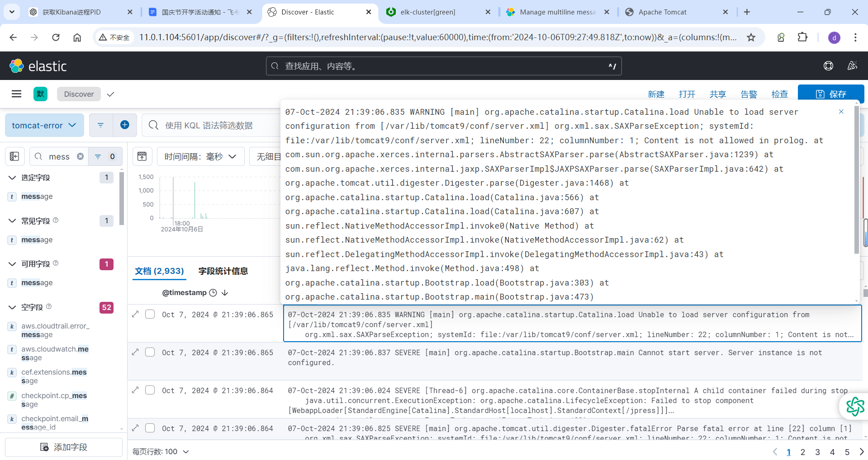Click the field list vertical scrollbar
This screenshot has height=460, width=868.
(x=121, y=198)
